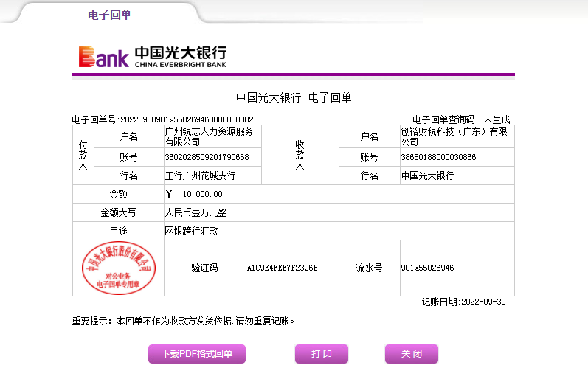The height and width of the screenshot is (382, 588).
Task: Select the amount in words 人民币壹万元整
Action: 196,212
